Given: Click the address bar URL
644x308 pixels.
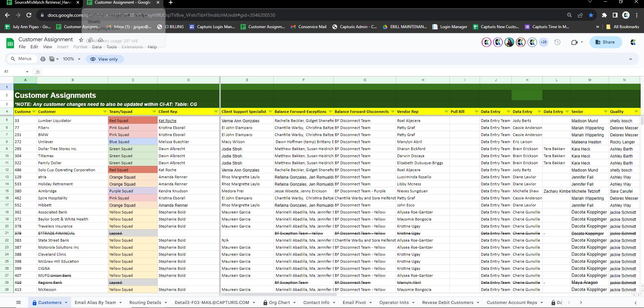Looking at the screenshot, I should point(161,15).
